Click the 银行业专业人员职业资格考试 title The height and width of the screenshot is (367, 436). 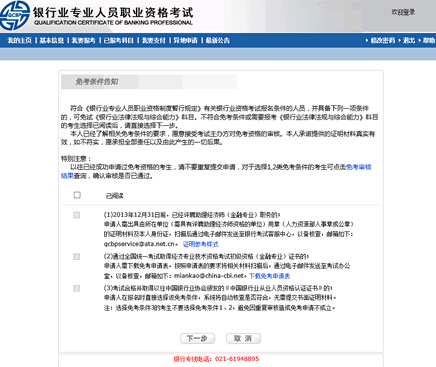point(113,13)
